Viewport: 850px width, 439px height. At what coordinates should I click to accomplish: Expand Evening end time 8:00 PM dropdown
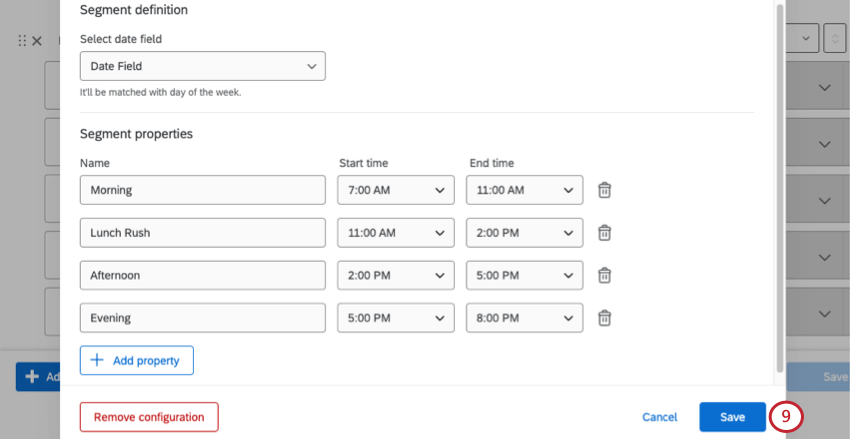click(524, 318)
